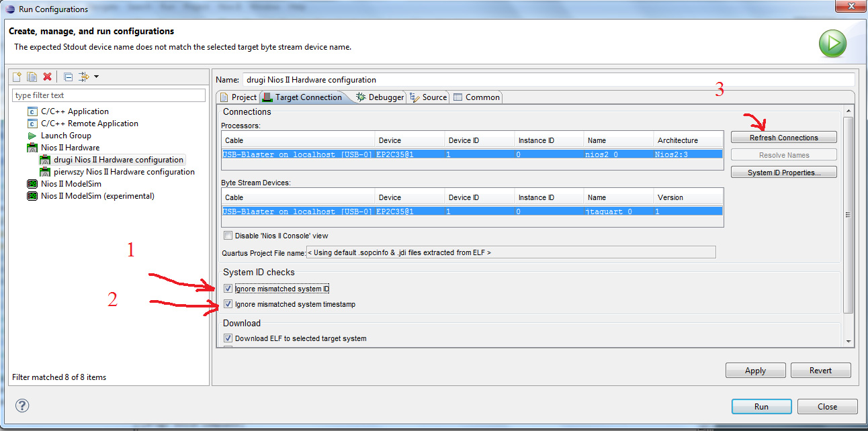Image resolution: width=868 pixels, height=431 pixels.
Task: Click scrollbar down arrow in Target Connection pane
Action: (848, 342)
